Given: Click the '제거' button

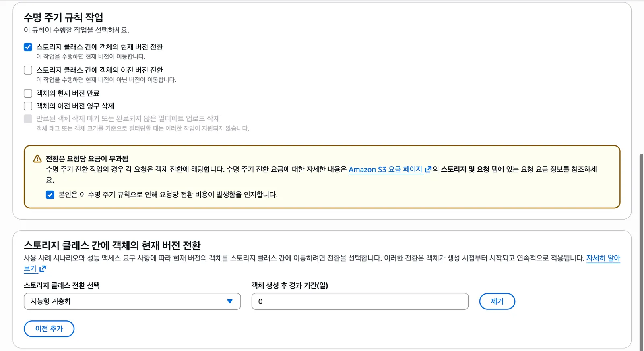Looking at the screenshot, I should click(497, 301).
